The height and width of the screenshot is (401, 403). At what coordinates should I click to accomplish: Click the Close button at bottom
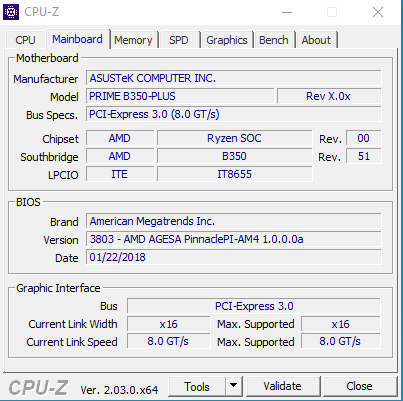(359, 386)
